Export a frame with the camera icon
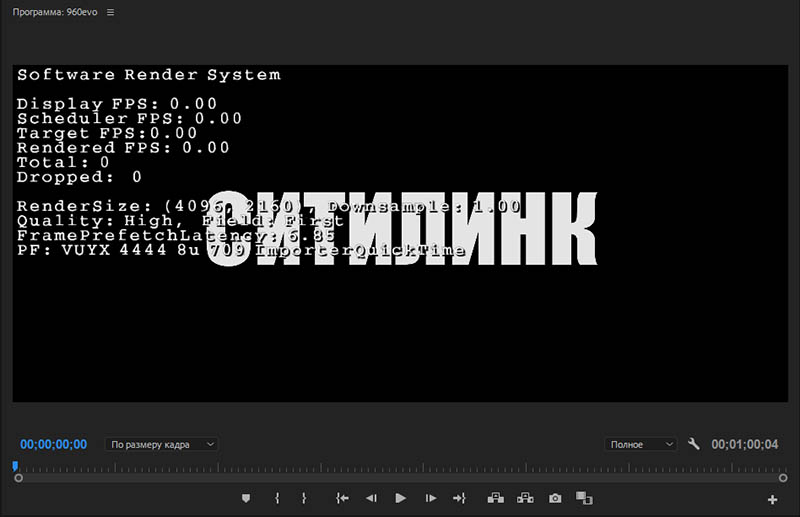This screenshot has width=800, height=517. [555, 498]
